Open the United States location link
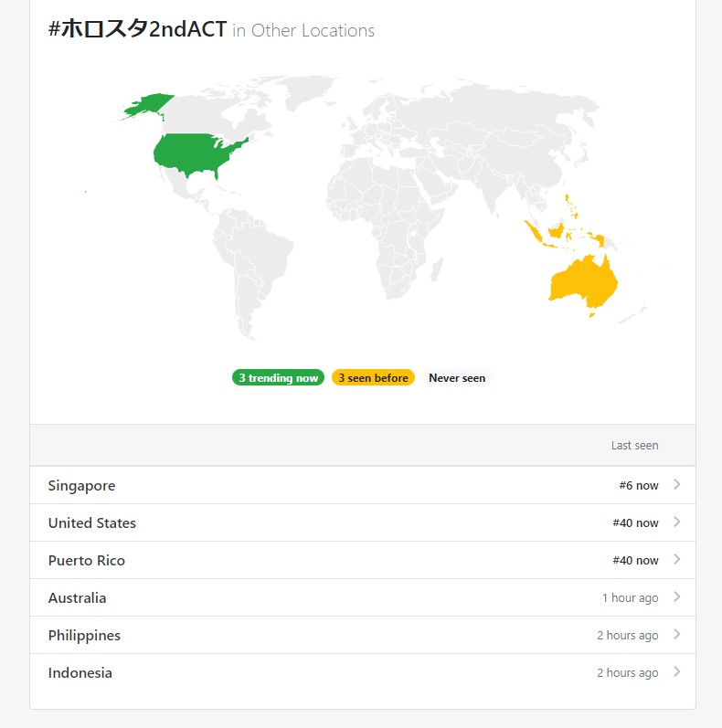 click(x=92, y=523)
